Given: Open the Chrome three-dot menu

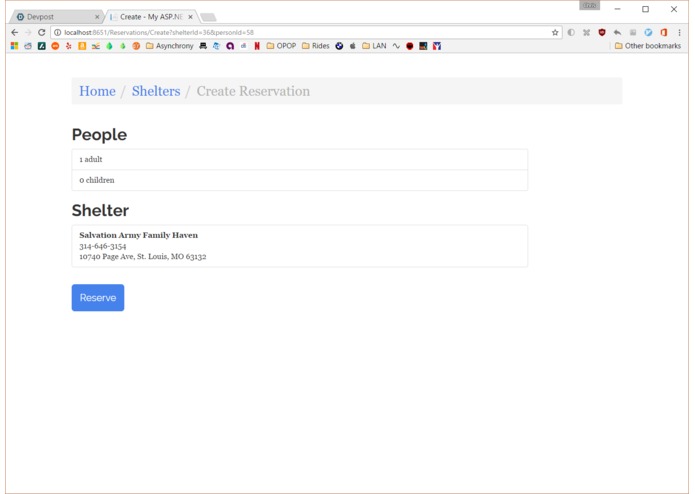Looking at the screenshot, I should 679,32.
